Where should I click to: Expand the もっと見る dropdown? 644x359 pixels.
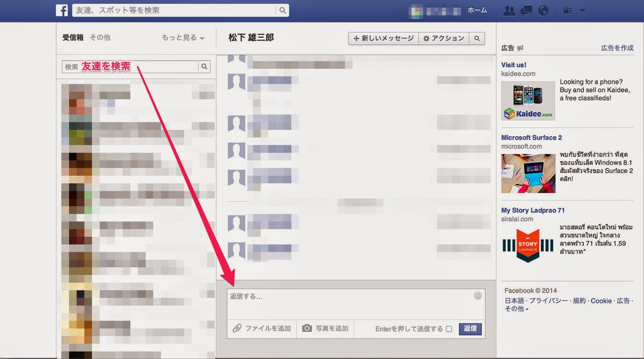click(x=183, y=37)
